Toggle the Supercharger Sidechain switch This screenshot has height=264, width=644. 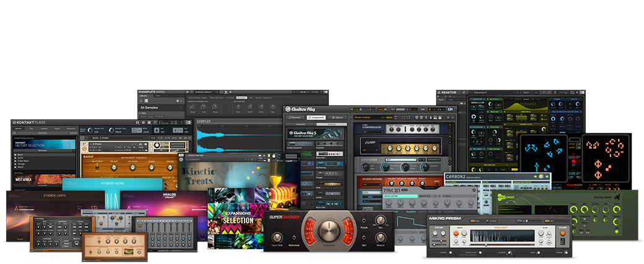[x=294, y=238]
